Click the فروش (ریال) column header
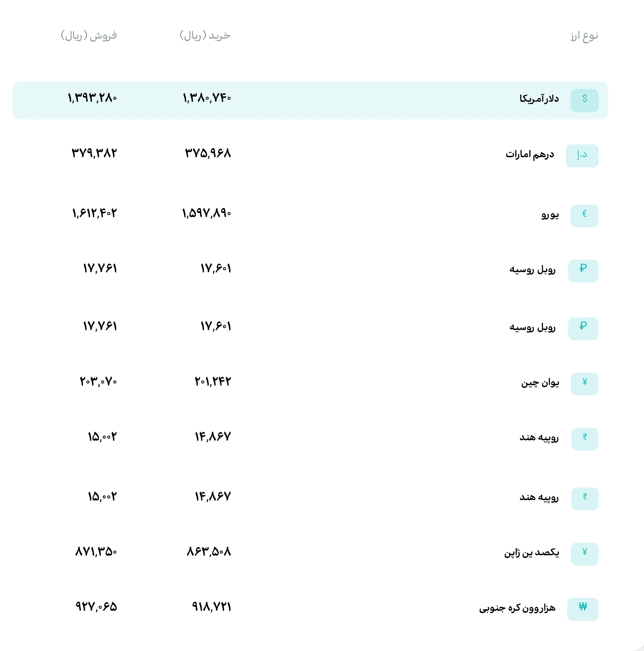The width and height of the screenshot is (644, 651). coord(89,36)
